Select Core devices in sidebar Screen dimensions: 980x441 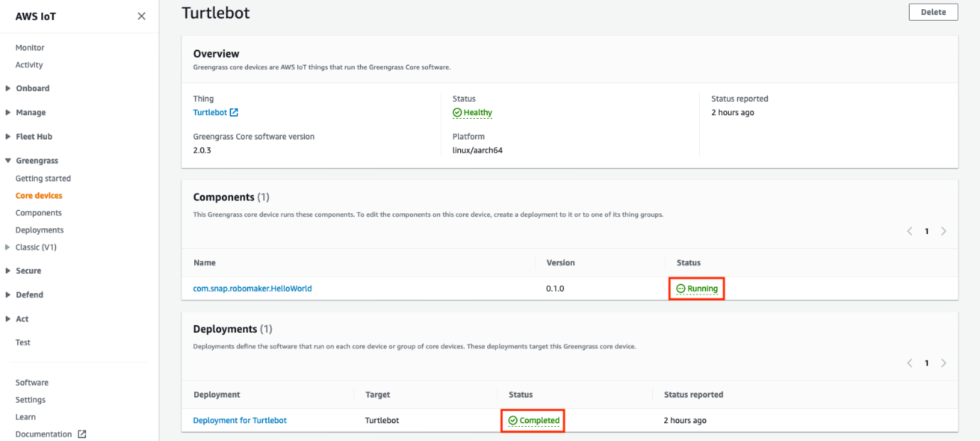point(39,196)
